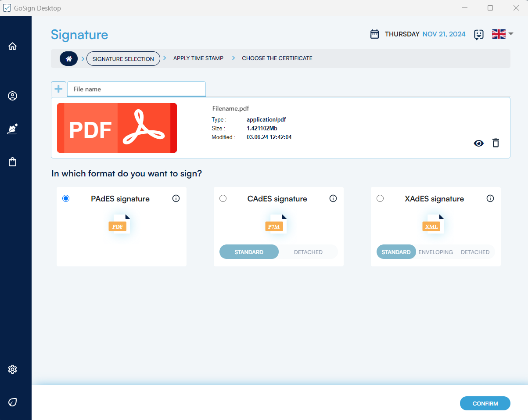Switch CAdES mode to Detached
Image resolution: width=528 pixels, height=420 pixels.
(308, 252)
